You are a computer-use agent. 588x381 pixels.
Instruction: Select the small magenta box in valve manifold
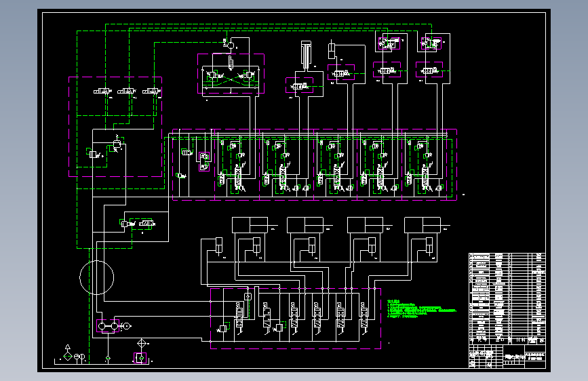pos(204,161)
